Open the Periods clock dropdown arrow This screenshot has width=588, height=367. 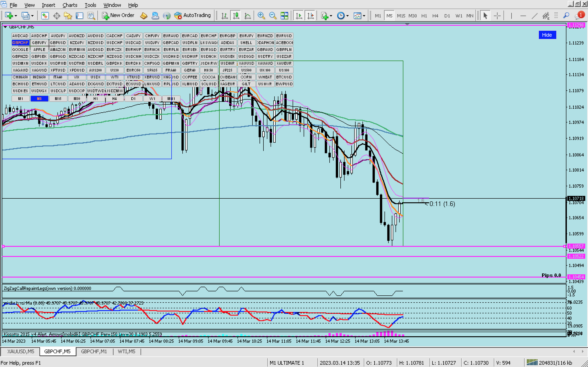[x=348, y=16]
